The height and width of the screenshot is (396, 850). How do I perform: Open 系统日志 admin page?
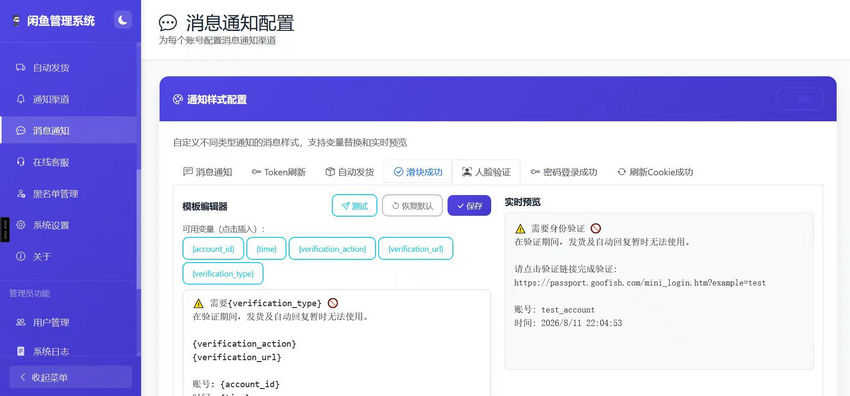68,352
